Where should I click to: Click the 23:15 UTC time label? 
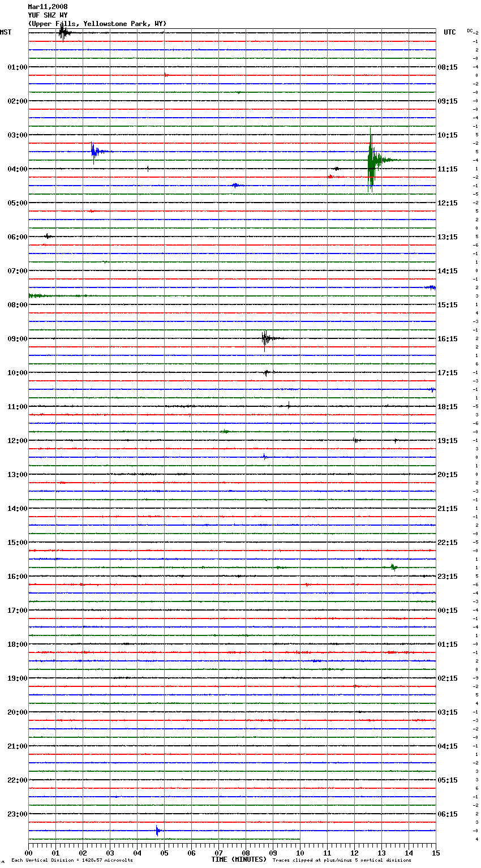click(x=448, y=577)
